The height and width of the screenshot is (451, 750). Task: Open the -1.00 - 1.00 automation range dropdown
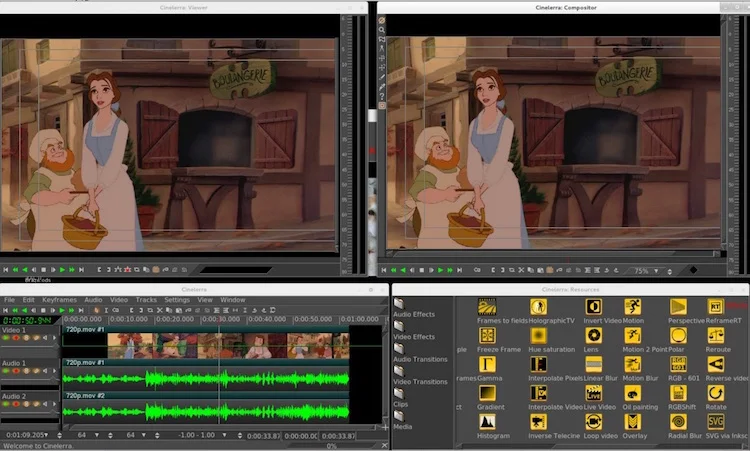(224, 435)
